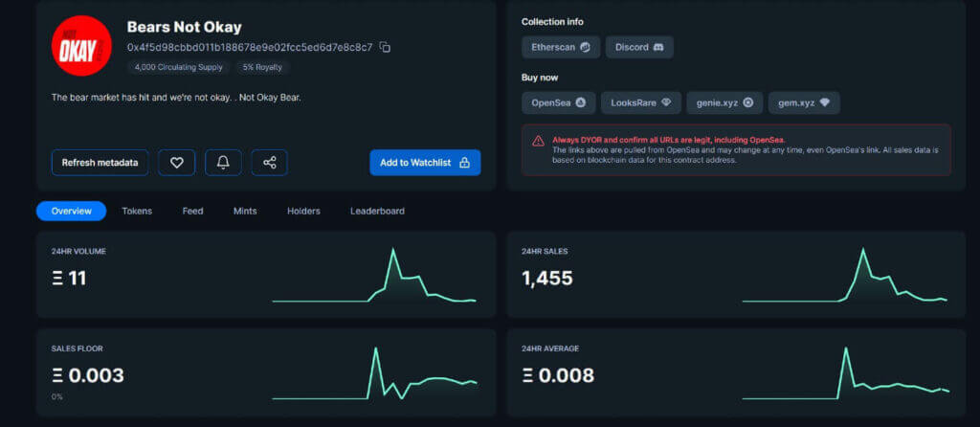The image size is (980, 427).
Task: Click the Ξ 11 volume value
Action: (69, 279)
